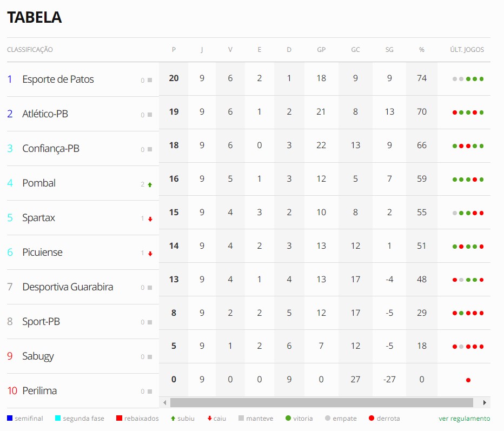504x431 pixels.
Task: Open the 'ver regulamento' link
Action: (464, 419)
